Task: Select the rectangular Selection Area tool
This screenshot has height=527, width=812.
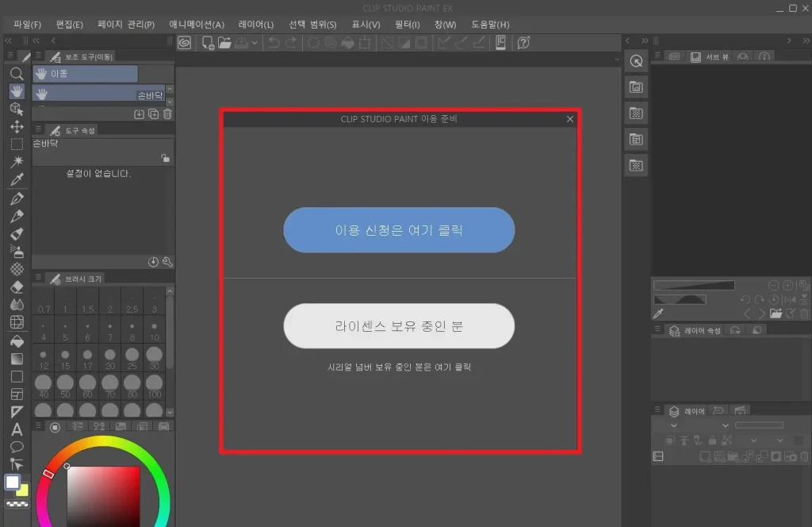Action: [x=17, y=144]
